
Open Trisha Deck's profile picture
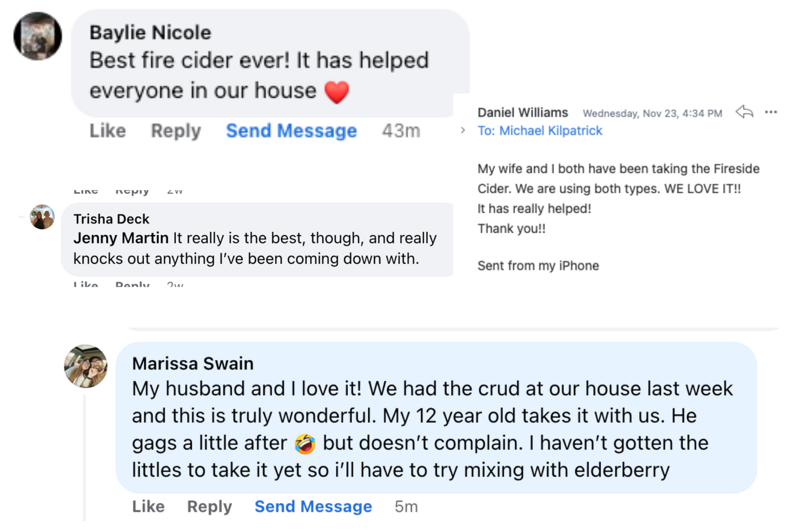(x=42, y=217)
